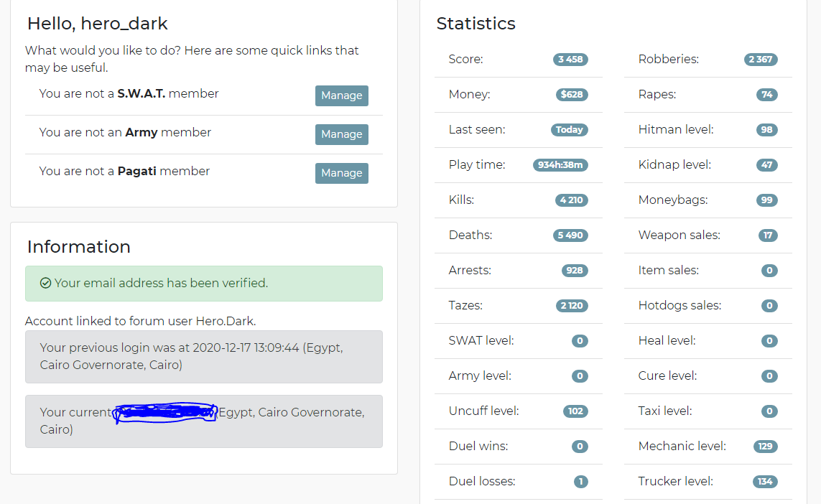Click Manage button for Pagati membership
The width and height of the screenshot is (821, 504).
341,173
